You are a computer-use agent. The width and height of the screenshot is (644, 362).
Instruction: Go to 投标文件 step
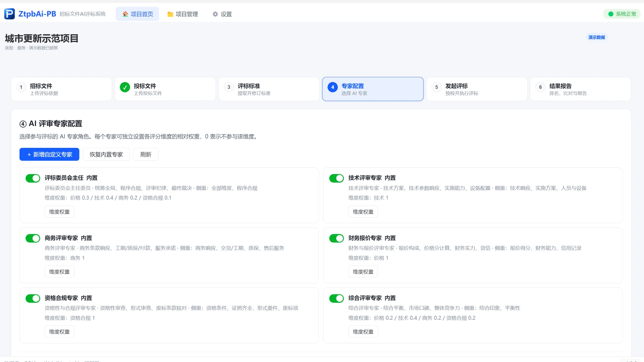[165, 89]
